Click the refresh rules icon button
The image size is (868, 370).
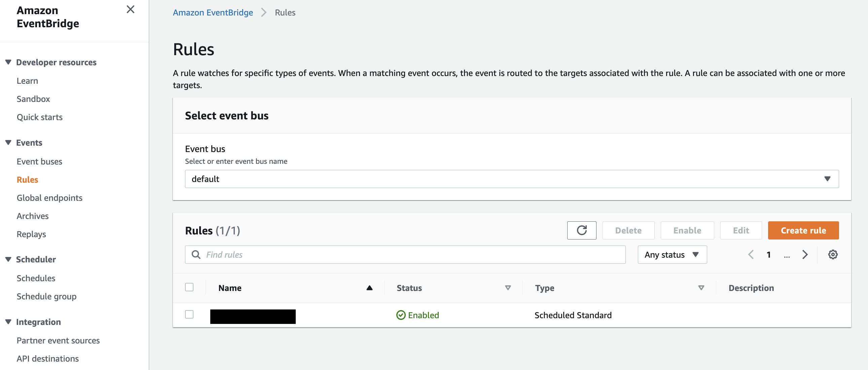pos(581,230)
